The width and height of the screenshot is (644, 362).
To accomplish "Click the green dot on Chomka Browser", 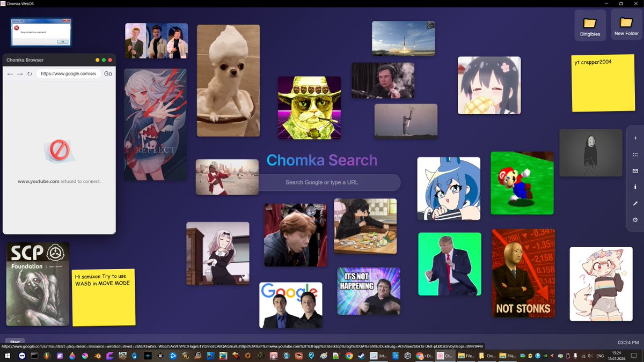I will tap(104, 60).
